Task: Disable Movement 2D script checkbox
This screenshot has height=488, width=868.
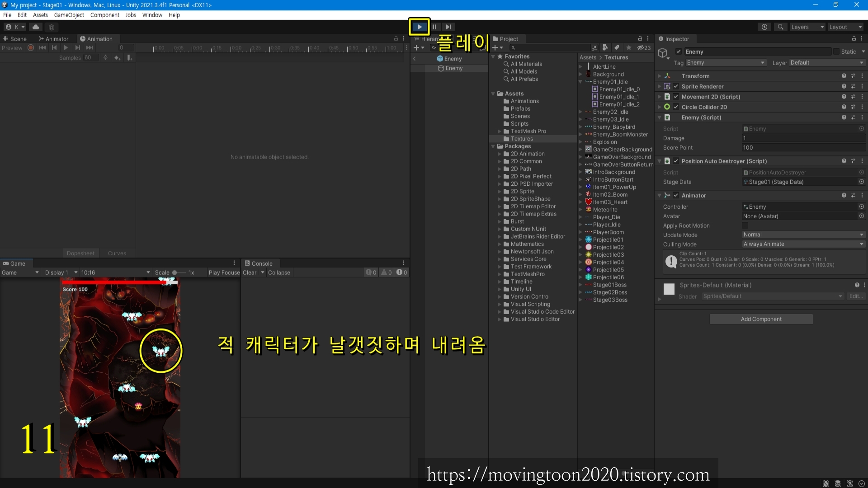Action: (676, 97)
